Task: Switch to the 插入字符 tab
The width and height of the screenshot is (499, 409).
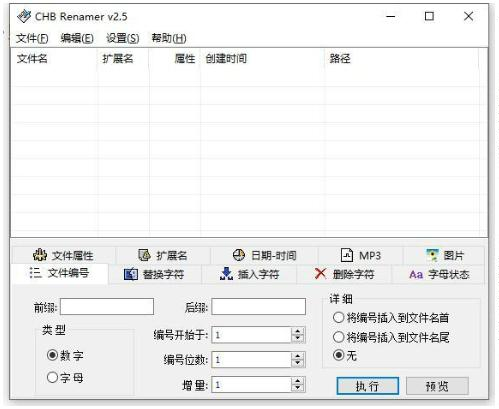Action: [249, 274]
